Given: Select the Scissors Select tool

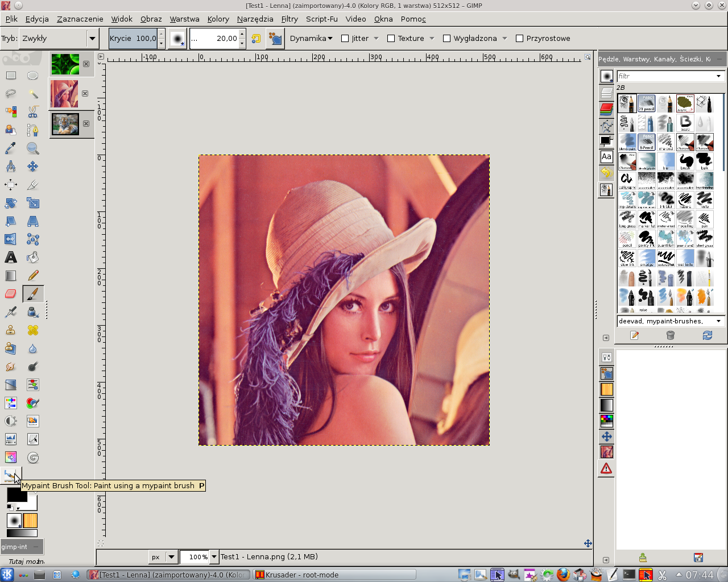Looking at the screenshot, I should click(x=33, y=112).
